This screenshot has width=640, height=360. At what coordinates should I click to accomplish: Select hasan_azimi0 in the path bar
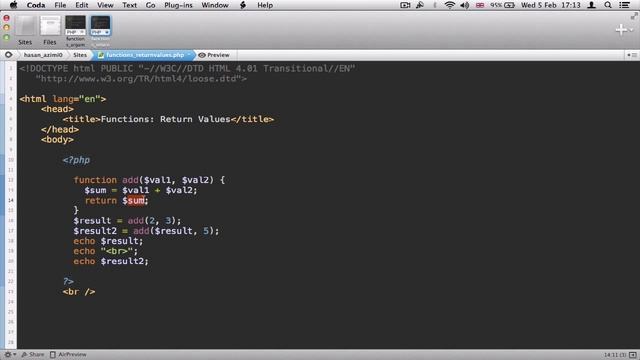point(43,55)
